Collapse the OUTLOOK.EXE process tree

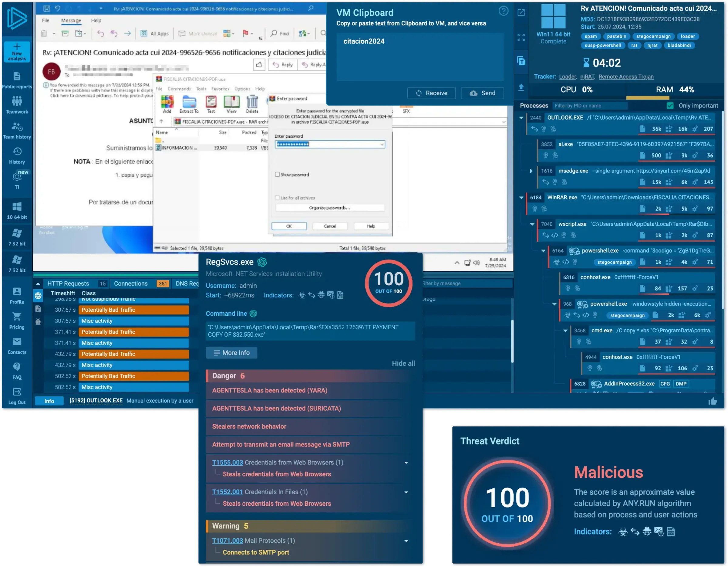coord(521,118)
